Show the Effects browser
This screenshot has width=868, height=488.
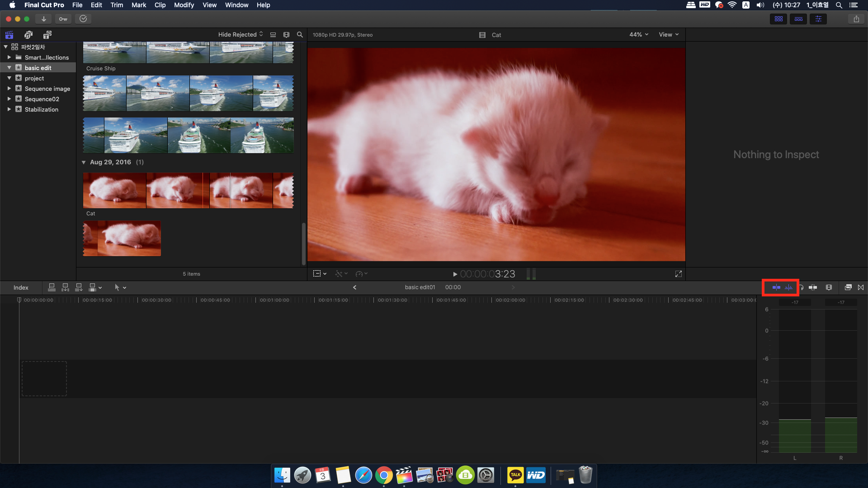[848, 287]
